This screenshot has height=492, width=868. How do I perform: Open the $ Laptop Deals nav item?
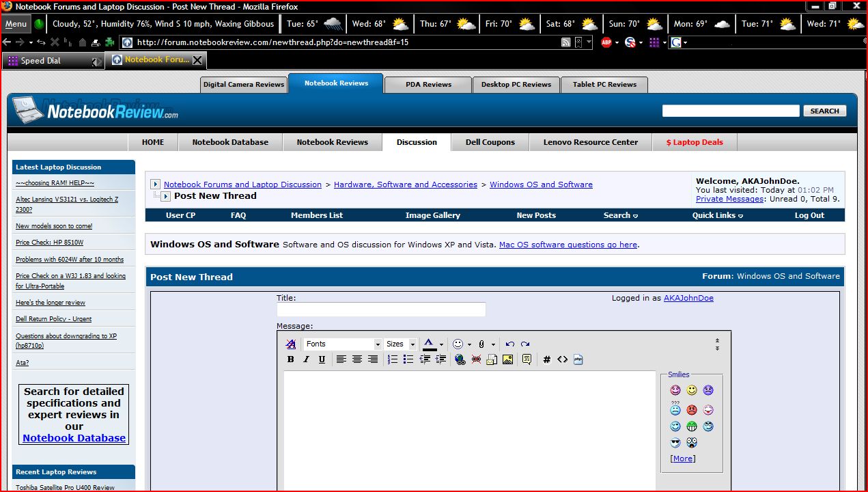click(695, 142)
